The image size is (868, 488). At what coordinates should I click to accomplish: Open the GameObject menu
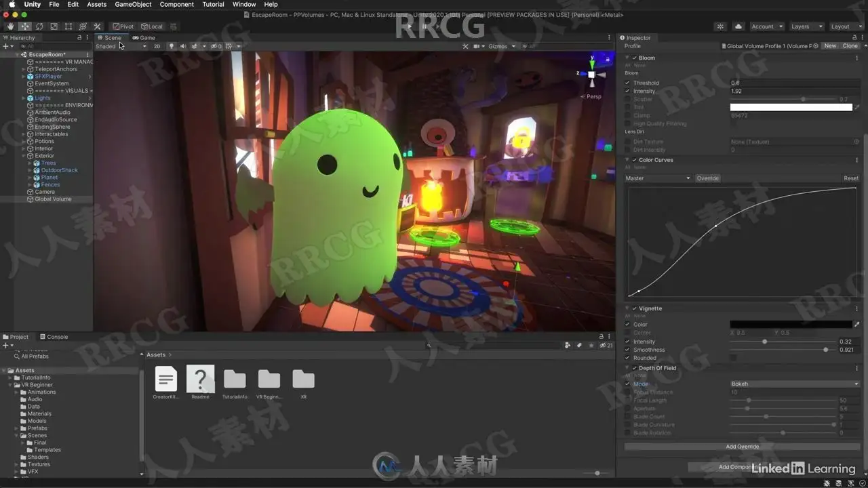[133, 4]
